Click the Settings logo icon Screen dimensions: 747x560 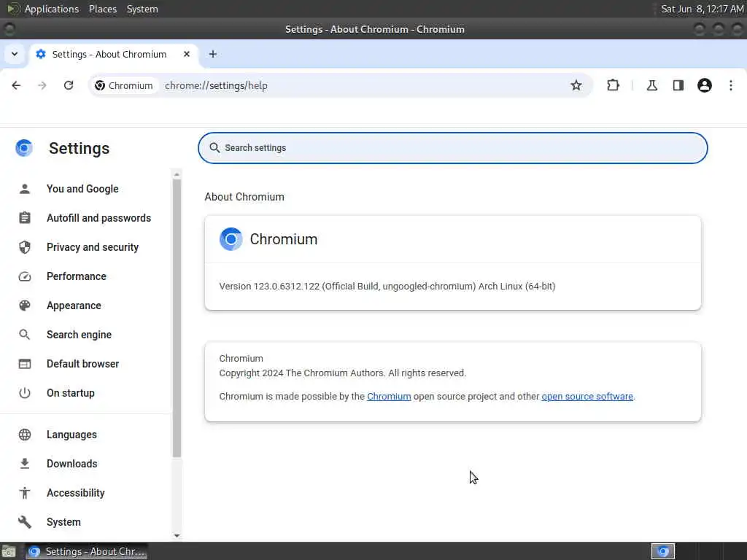pos(24,148)
